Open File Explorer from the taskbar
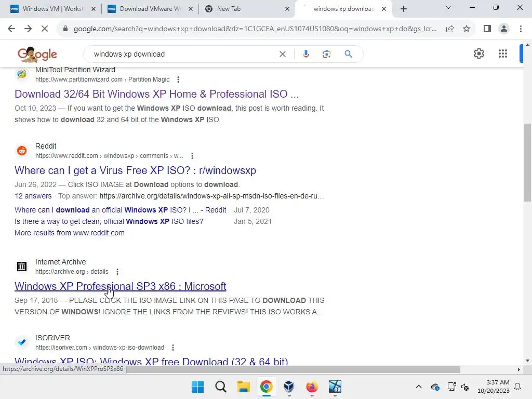This screenshot has height=399, width=532. tap(243, 387)
